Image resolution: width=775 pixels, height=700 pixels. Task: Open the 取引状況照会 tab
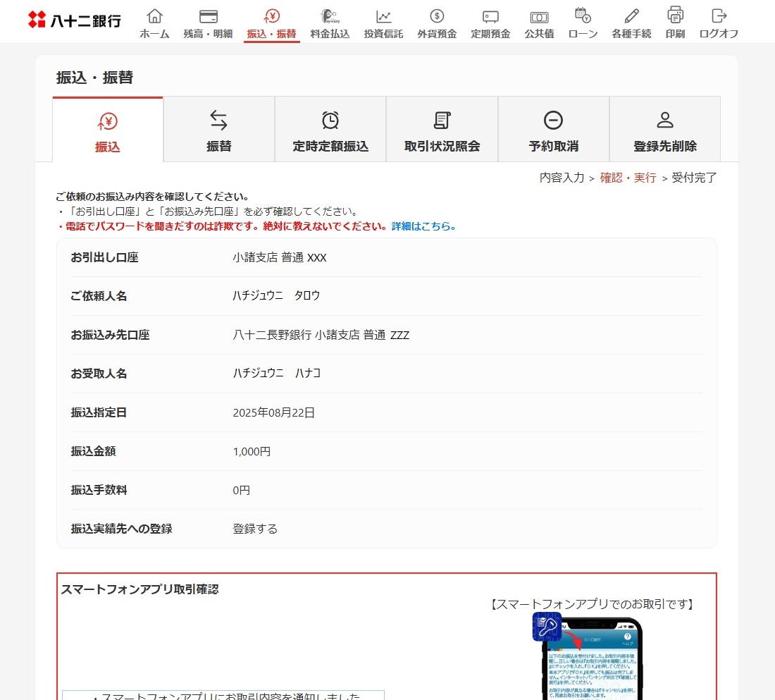(x=442, y=130)
